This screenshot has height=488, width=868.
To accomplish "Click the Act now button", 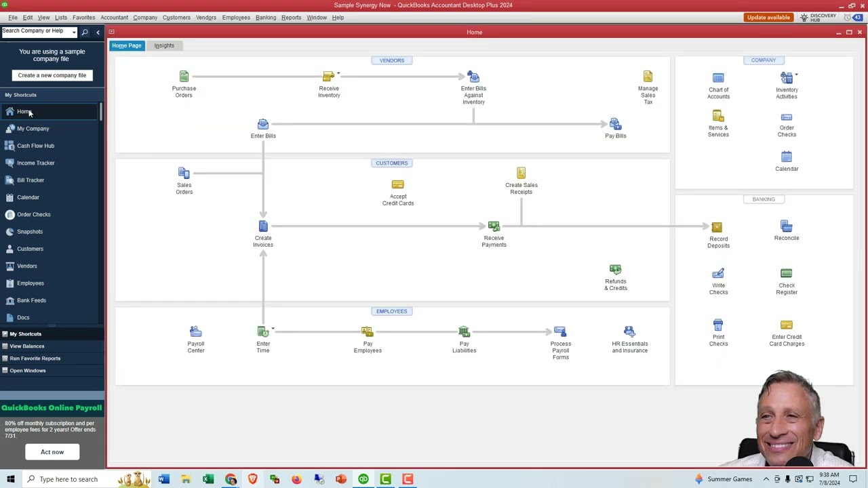I will coord(52,452).
